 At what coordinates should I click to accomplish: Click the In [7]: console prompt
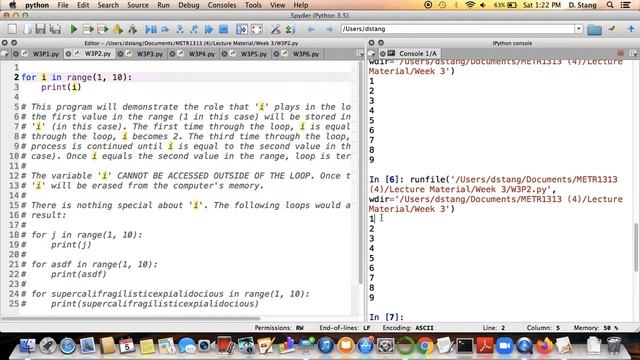(x=386, y=317)
